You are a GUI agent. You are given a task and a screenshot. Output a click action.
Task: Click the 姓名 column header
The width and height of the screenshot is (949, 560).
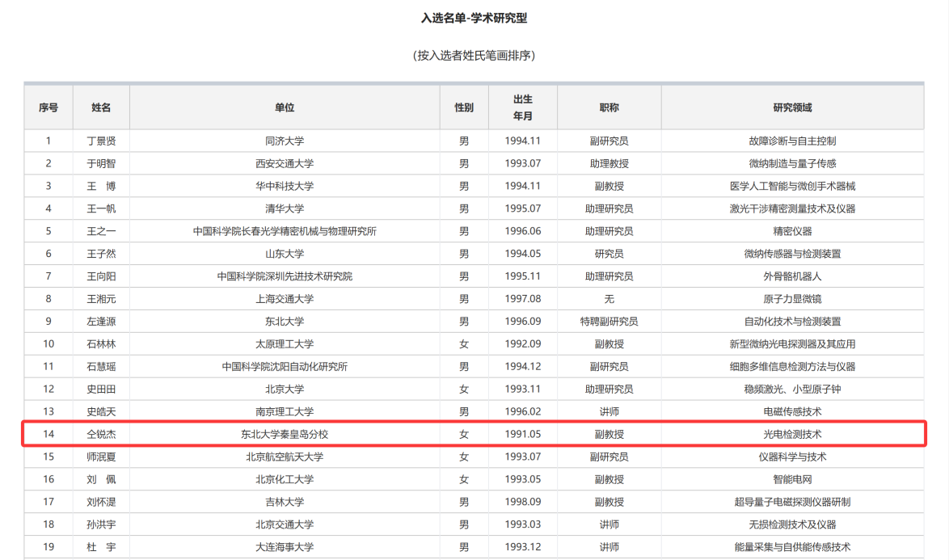coord(101,107)
